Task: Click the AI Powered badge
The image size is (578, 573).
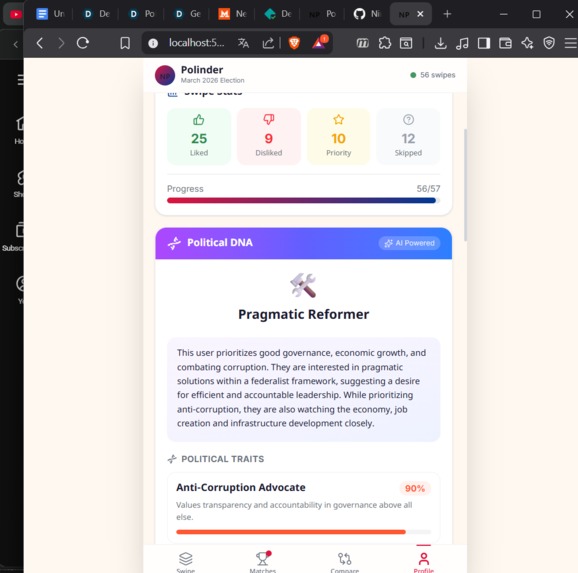Action: point(409,243)
